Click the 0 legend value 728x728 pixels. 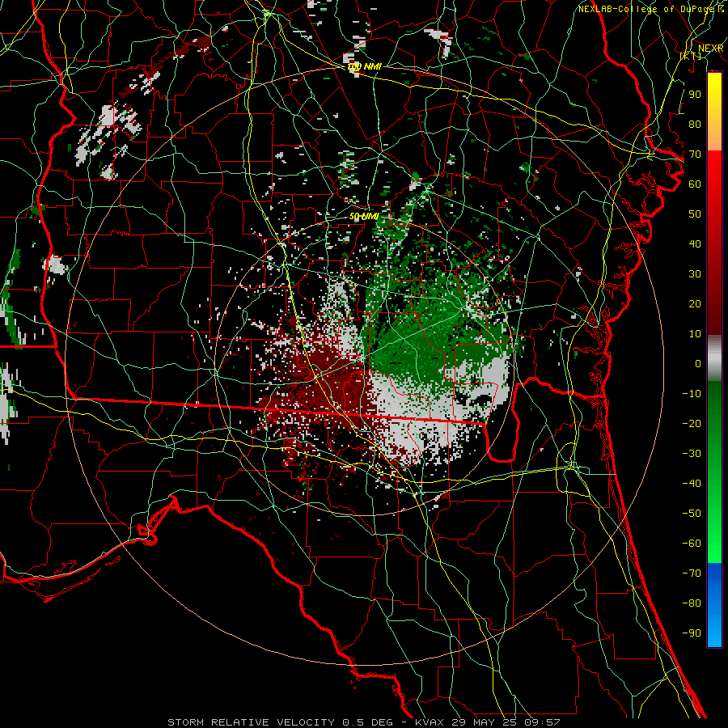coord(698,364)
